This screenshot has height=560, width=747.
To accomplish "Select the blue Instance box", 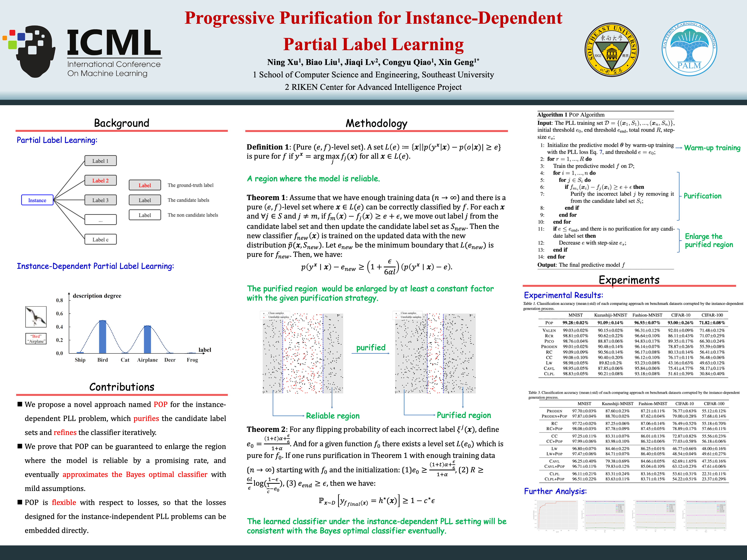I will (x=37, y=200).
